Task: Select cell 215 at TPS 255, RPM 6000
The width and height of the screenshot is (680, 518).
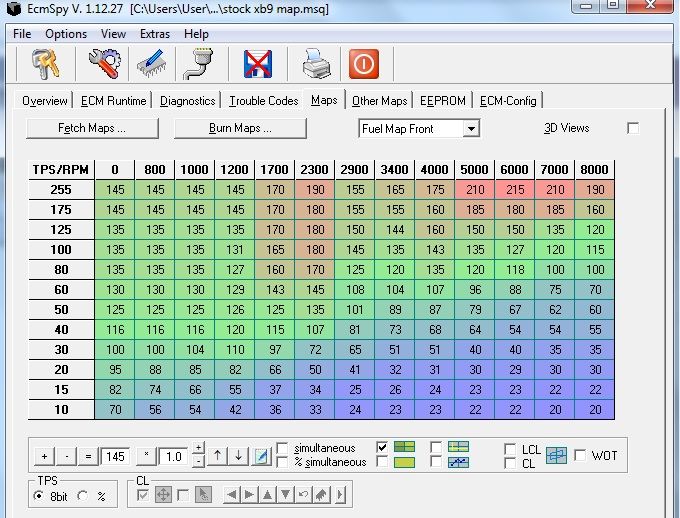Action: 515,190
